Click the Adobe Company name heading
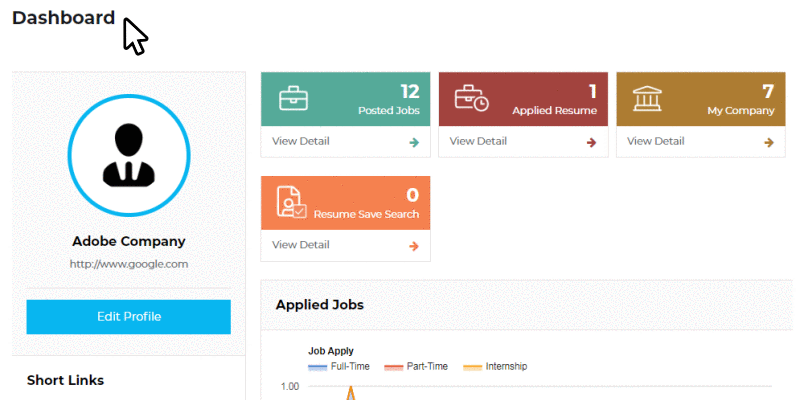This screenshot has width=800, height=400. (x=129, y=241)
